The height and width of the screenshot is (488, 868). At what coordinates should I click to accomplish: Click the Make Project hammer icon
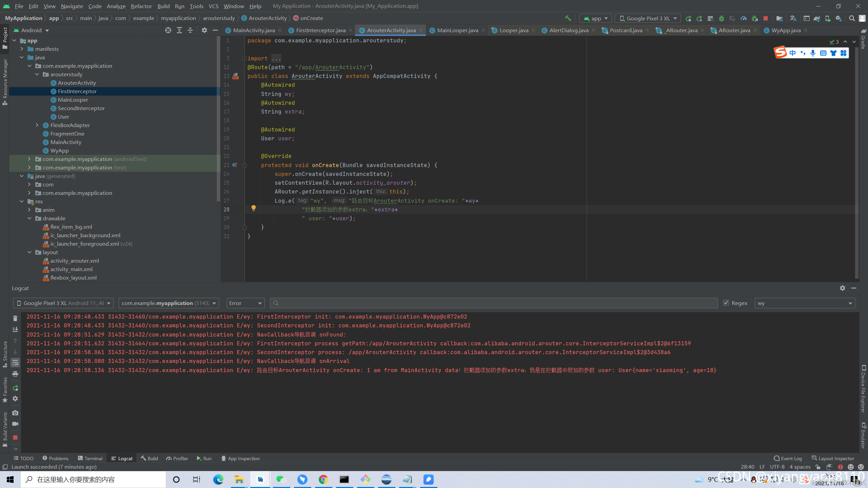pyautogui.click(x=568, y=18)
